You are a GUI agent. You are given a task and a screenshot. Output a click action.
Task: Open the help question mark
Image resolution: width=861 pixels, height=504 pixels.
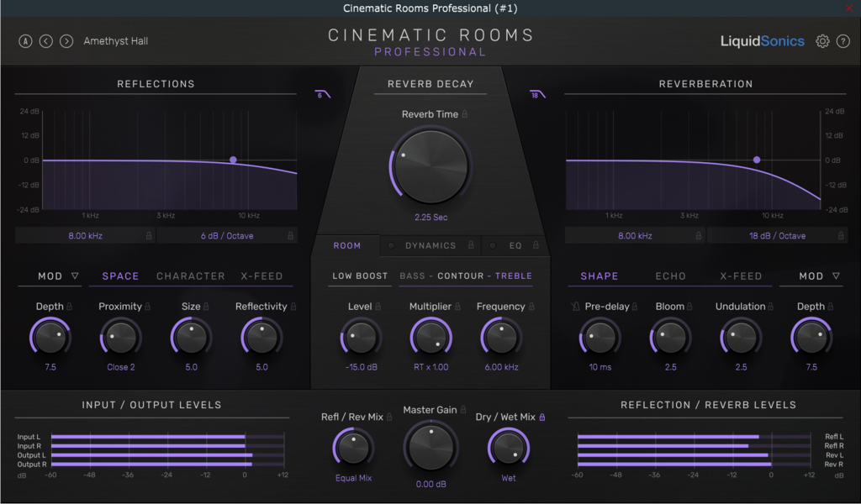coord(843,41)
